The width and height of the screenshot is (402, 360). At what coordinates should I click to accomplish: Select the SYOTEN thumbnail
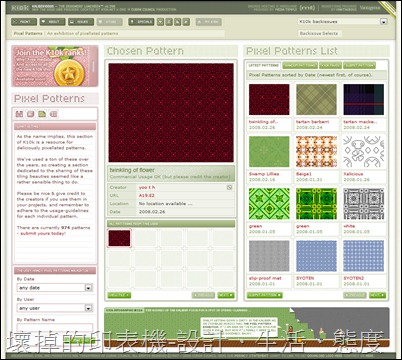tap(316, 256)
